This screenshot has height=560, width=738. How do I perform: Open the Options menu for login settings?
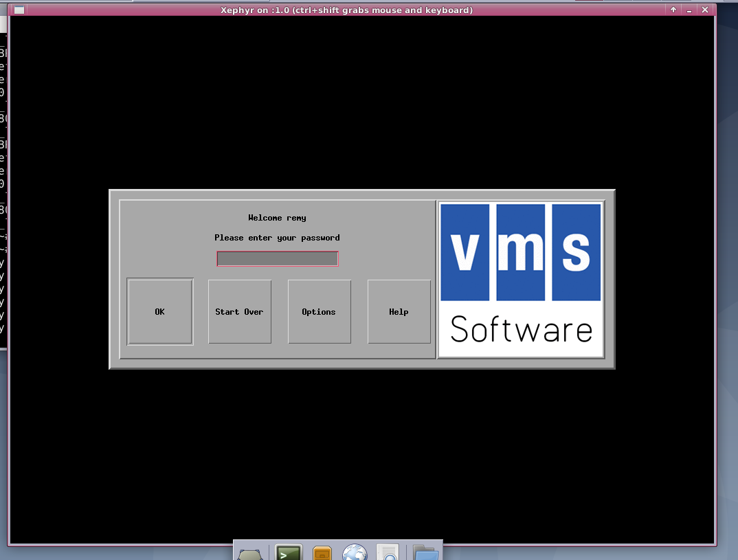[x=319, y=311]
